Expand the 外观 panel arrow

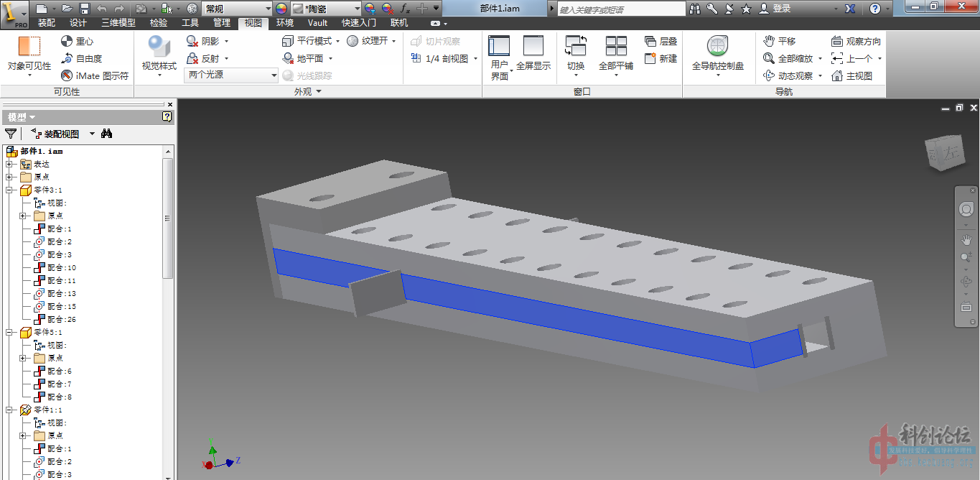tap(319, 91)
